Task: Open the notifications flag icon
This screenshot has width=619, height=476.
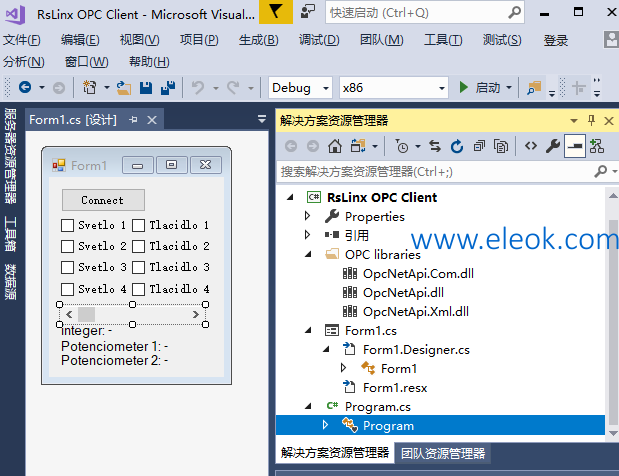Action: 276,12
